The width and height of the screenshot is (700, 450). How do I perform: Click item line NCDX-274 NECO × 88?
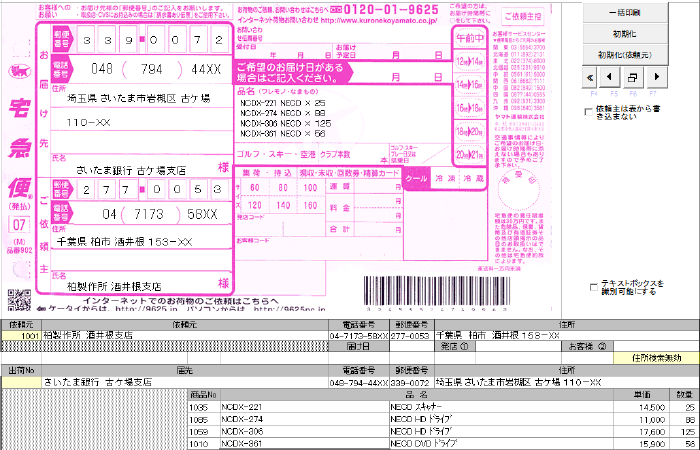tap(283, 113)
